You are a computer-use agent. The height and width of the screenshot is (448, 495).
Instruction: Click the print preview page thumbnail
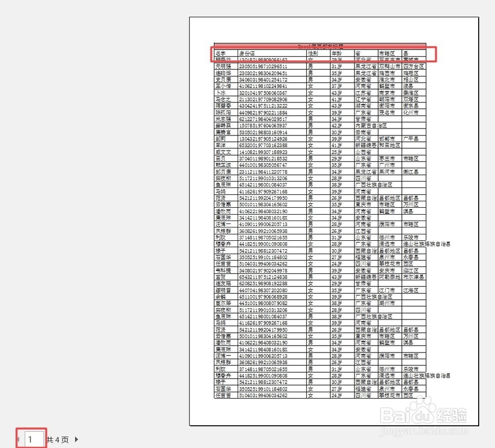click(x=334, y=222)
